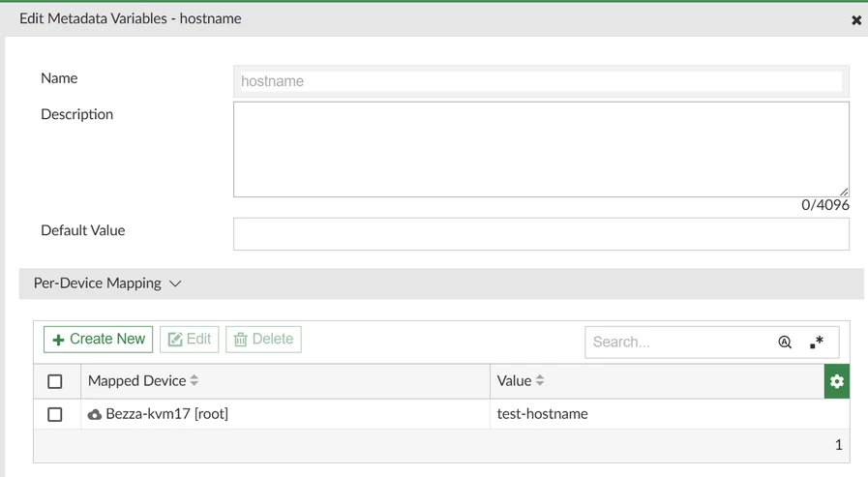Click the Mapped Device header label

pyautogui.click(x=136, y=380)
